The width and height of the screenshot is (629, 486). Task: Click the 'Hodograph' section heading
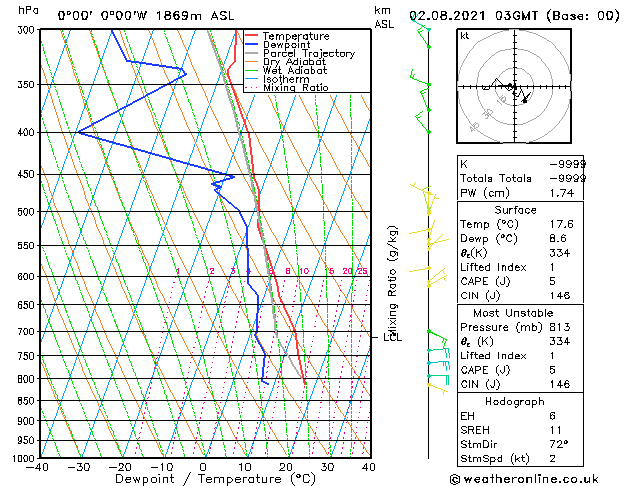[515, 402]
